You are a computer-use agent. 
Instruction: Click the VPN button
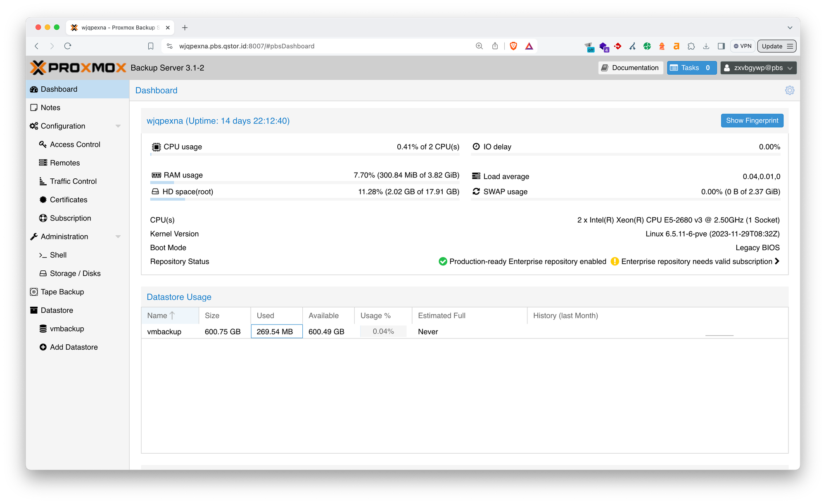coord(743,46)
